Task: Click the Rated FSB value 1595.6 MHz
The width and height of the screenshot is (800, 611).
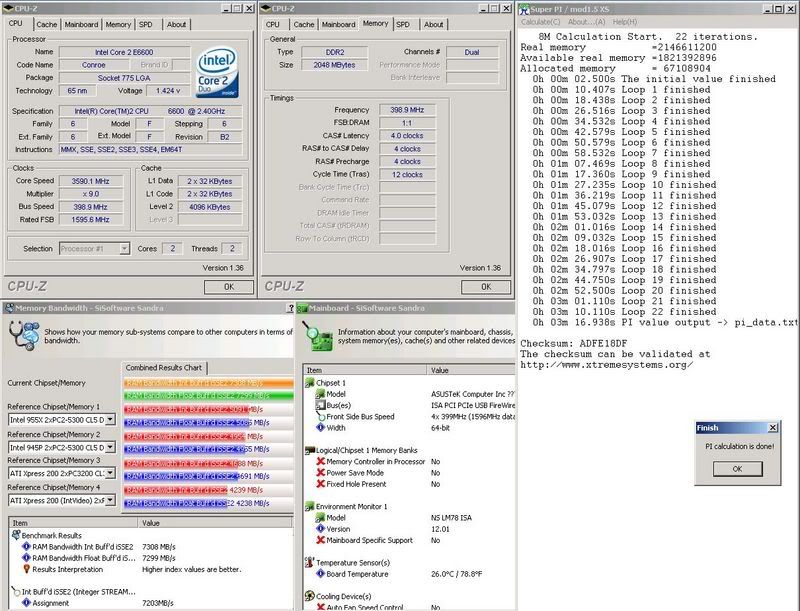Action: click(90, 220)
